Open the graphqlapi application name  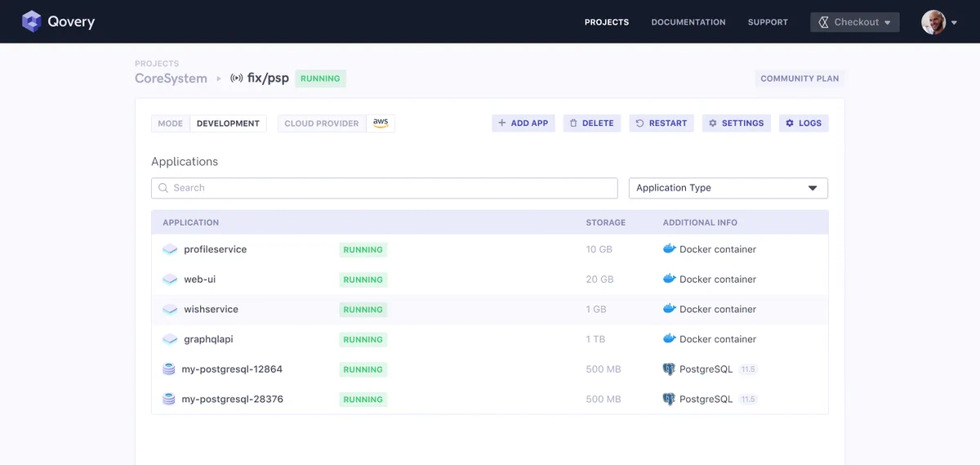[208, 339]
